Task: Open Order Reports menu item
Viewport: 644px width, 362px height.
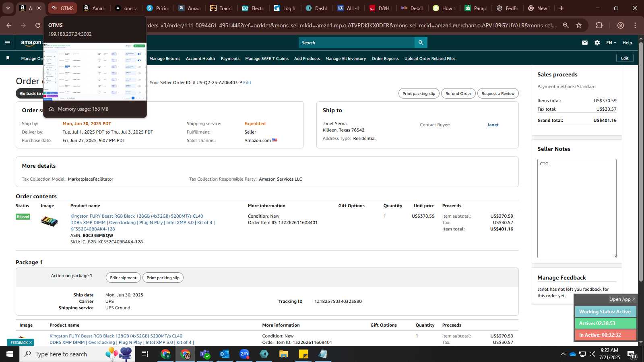Action: 385,58
